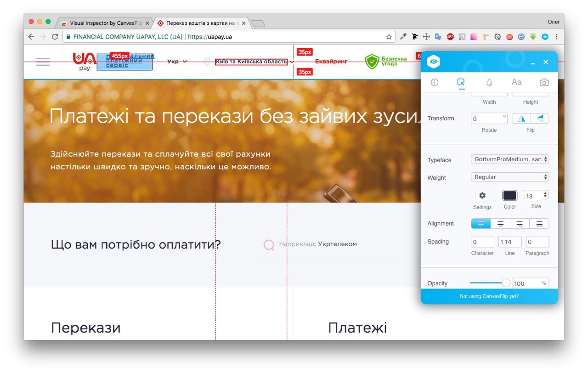
Task: Click the search magnifier icon
Action: tap(269, 245)
